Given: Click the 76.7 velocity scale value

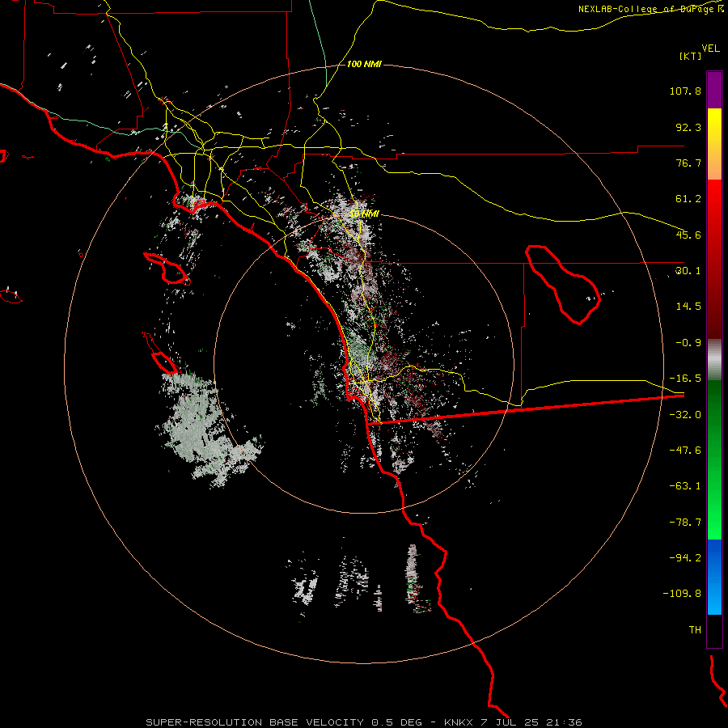Looking at the screenshot, I should click(x=688, y=163).
